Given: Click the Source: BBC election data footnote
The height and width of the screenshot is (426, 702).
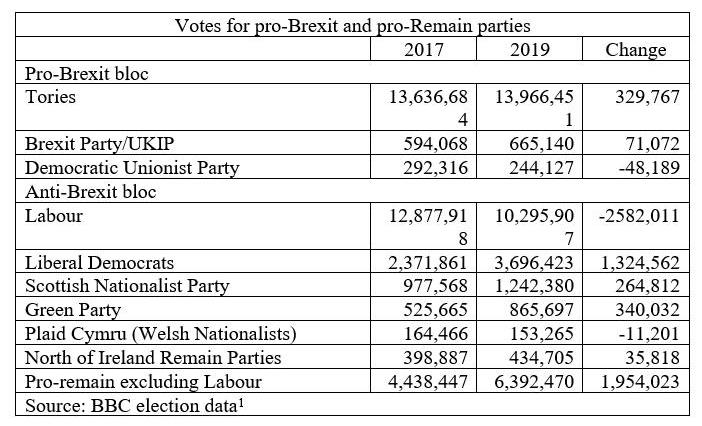Looking at the screenshot, I should (x=134, y=405).
